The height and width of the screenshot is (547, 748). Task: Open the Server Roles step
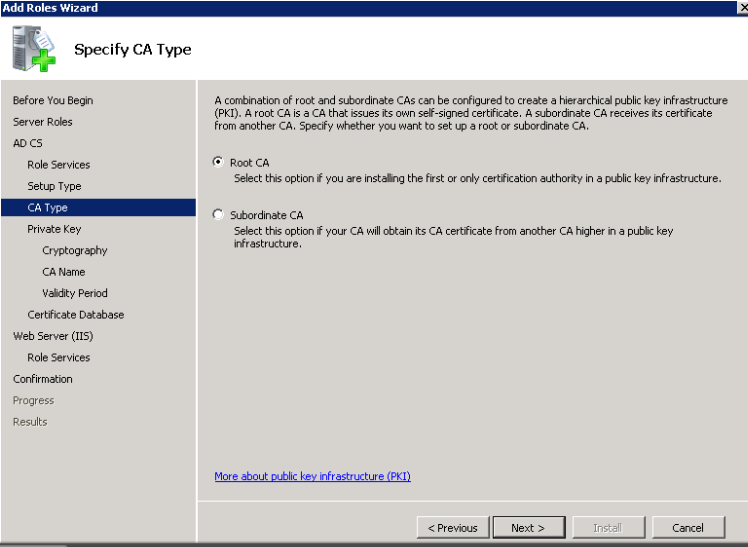(x=42, y=122)
